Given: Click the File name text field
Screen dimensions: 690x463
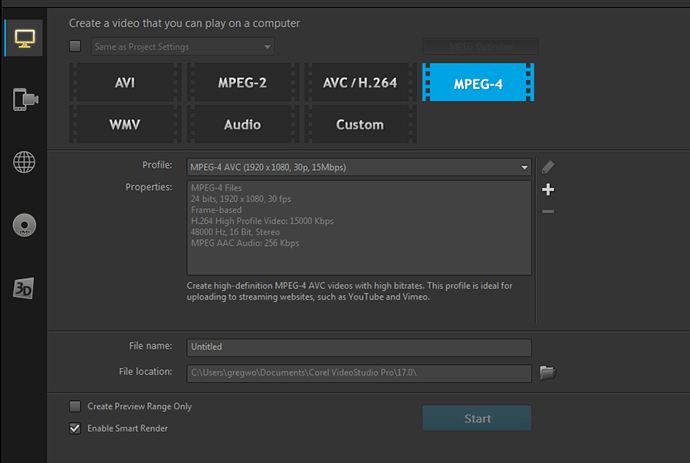Looking at the screenshot, I should (358, 347).
